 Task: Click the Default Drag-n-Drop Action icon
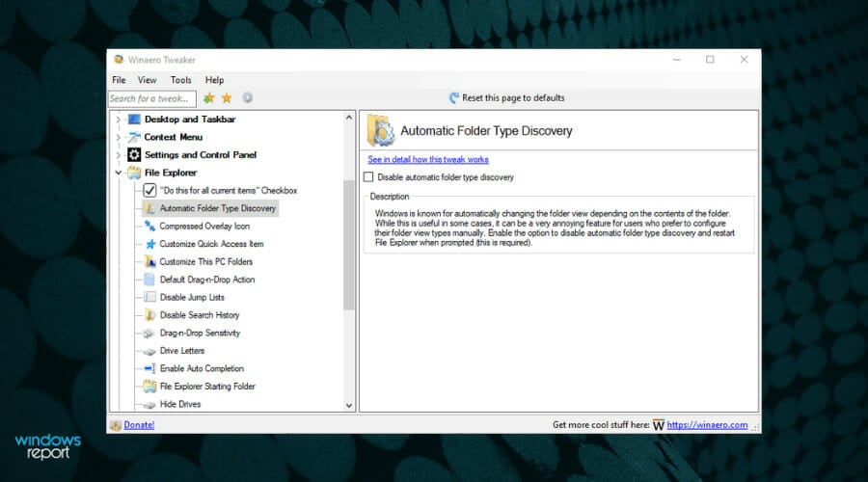(x=149, y=280)
